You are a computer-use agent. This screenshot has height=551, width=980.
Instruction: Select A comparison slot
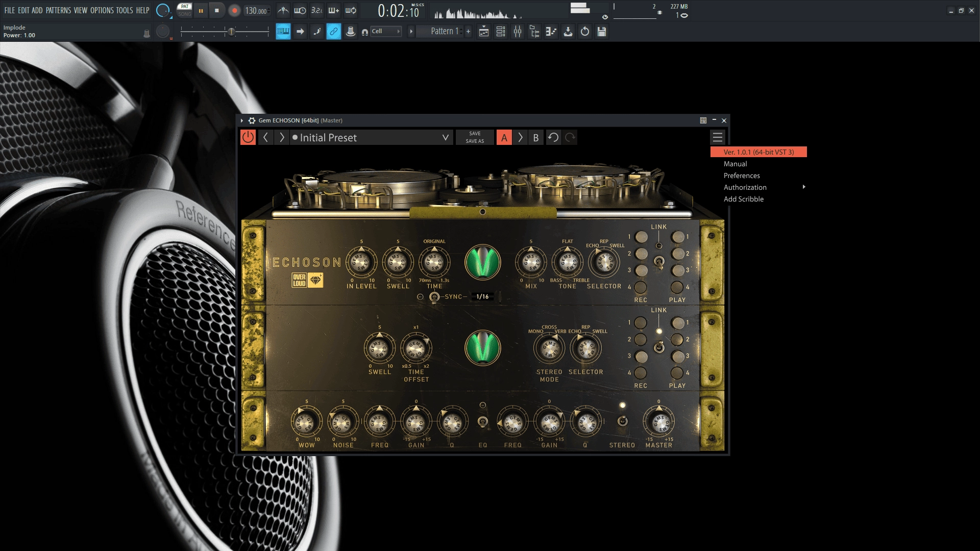[504, 137]
